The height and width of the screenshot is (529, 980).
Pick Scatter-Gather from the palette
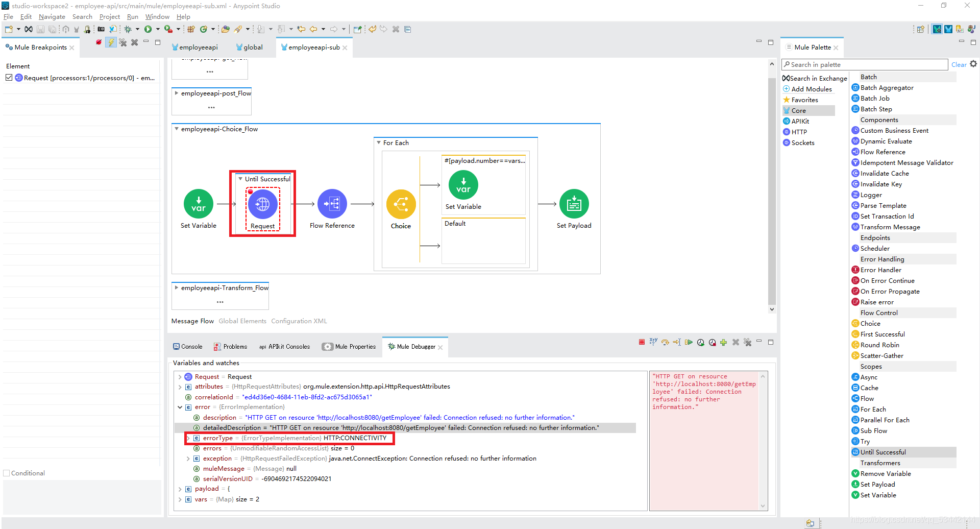point(877,355)
